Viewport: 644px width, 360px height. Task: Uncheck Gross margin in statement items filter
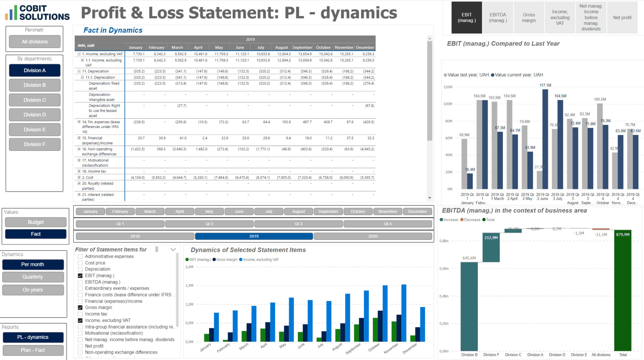coord(80,307)
